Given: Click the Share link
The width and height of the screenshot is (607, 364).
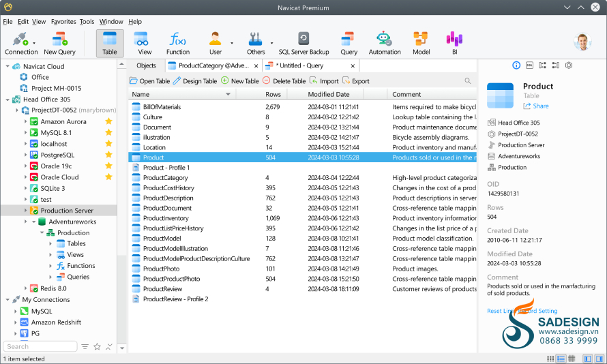Looking at the screenshot, I should point(536,106).
